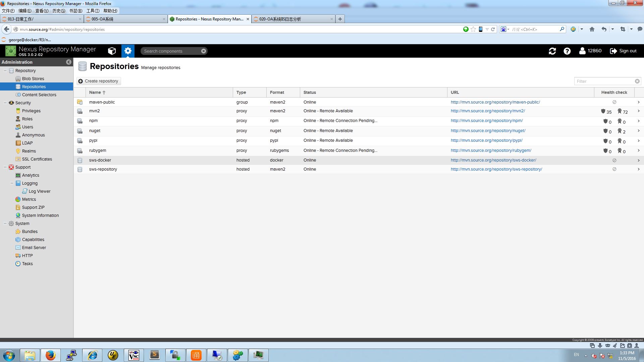Expand details arrow for maven-public row
Screen dimensions: 644x362
click(638, 102)
